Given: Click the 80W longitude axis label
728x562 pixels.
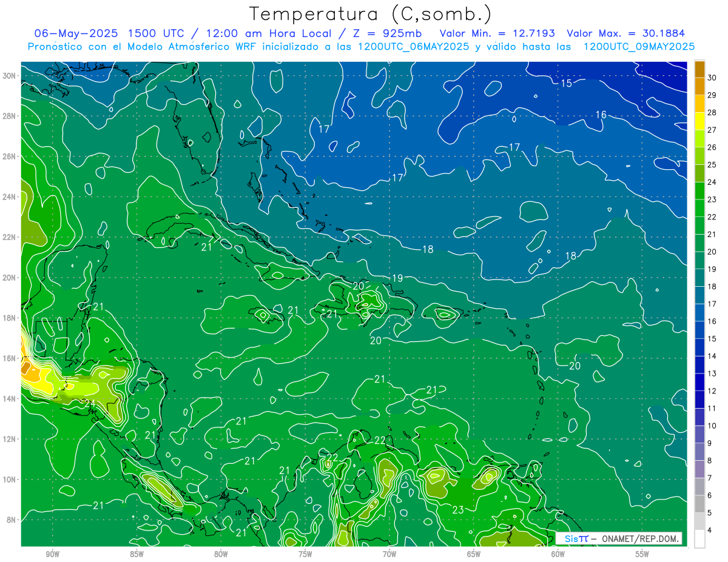Looking at the screenshot, I should coord(221,554).
